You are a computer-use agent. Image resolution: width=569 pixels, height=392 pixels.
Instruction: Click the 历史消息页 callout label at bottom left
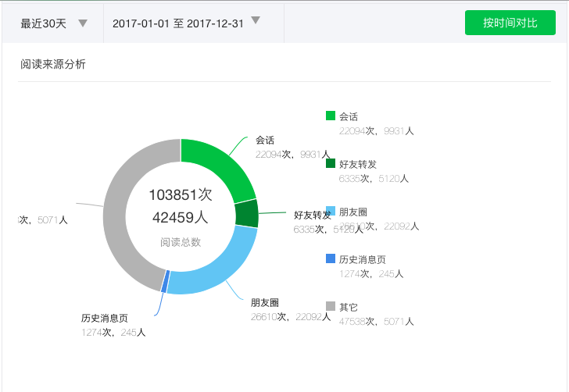pyautogui.click(x=104, y=319)
